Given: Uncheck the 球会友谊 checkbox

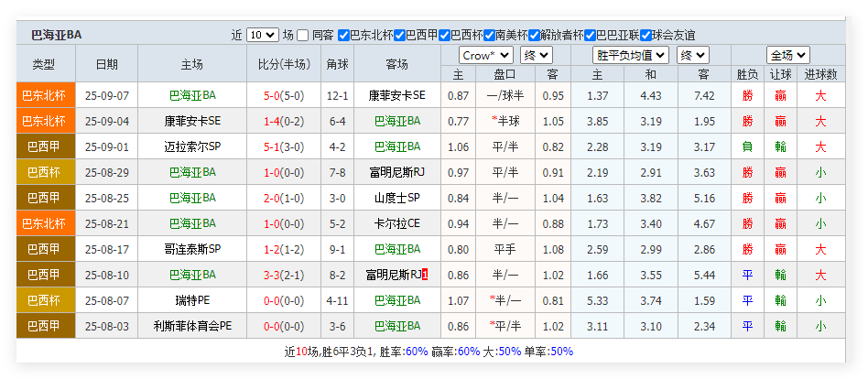Looking at the screenshot, I should (646, 35).
